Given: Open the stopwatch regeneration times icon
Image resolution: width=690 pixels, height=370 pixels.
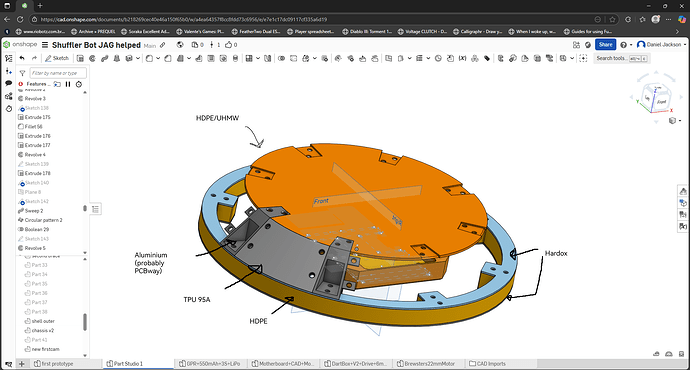Looking at the screenshot, I should [x=79, y=84].
